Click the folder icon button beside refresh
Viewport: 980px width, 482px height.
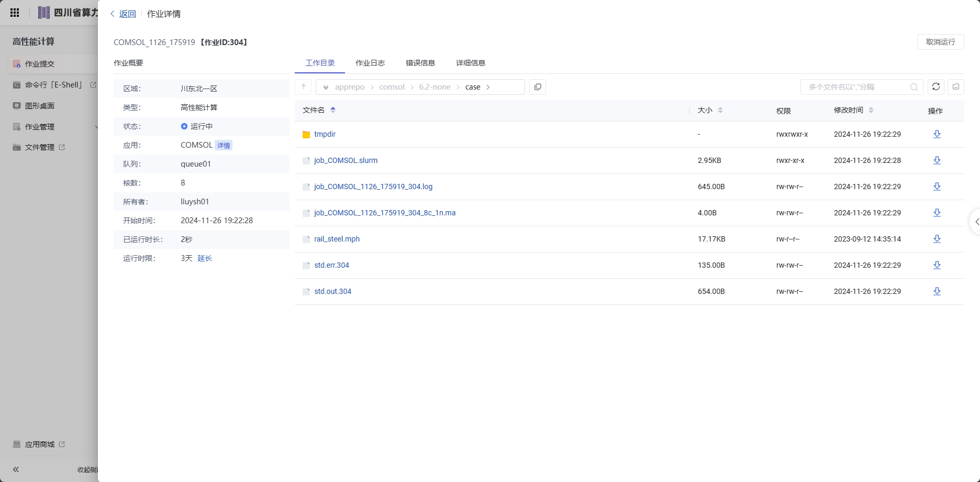(x=956, y=87)
